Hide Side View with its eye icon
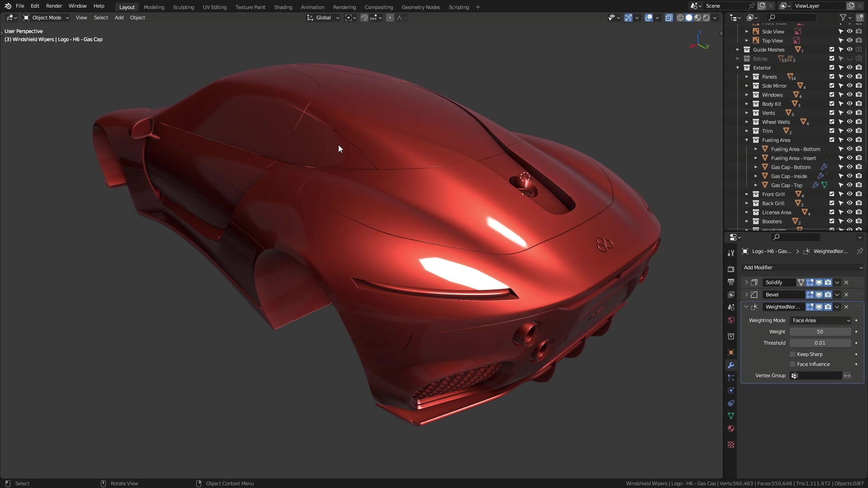Viewport: 868px width, 488px height. tap(850, 32)
